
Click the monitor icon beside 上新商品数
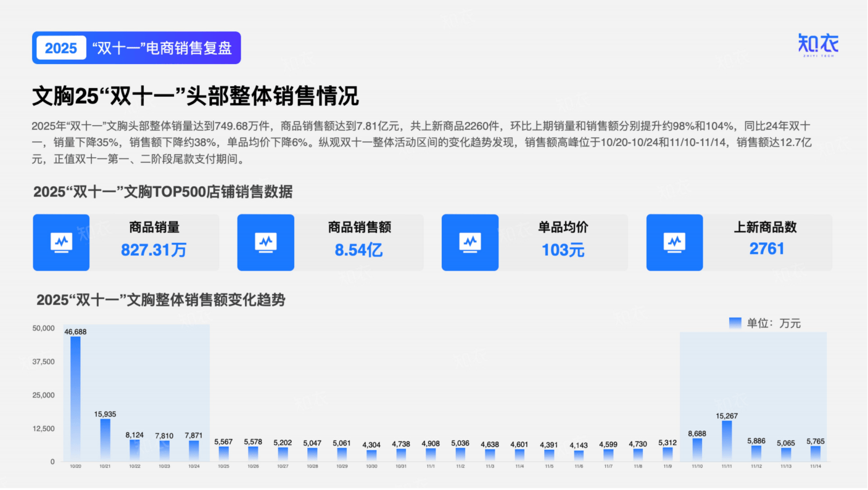(674, 242)
